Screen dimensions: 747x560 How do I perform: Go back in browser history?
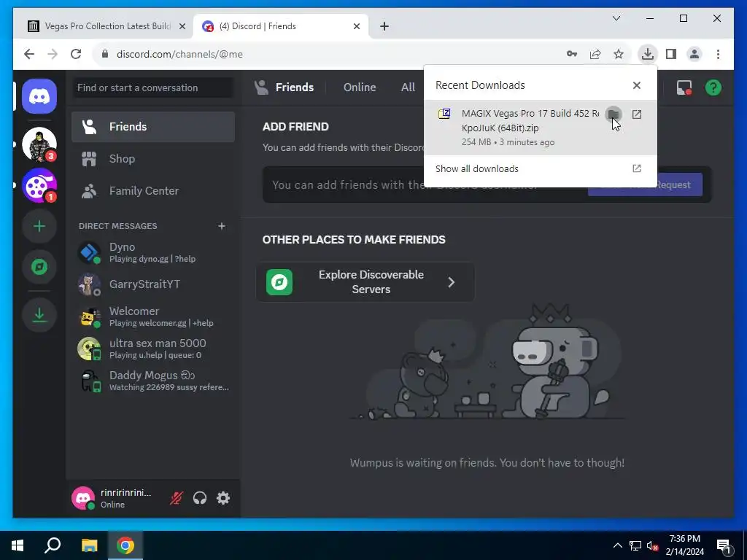(29, 54)
